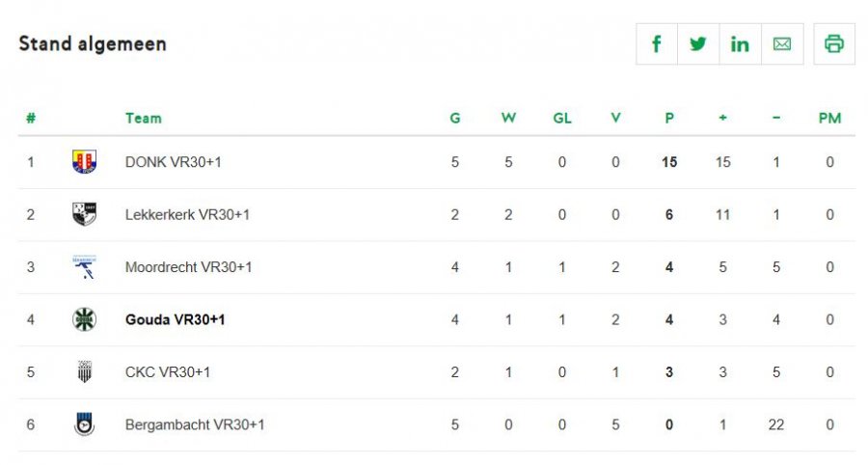Viewport: 868px width, 465px height.
Task: Share standings on Twitter
Action: [x=698, y=44]
